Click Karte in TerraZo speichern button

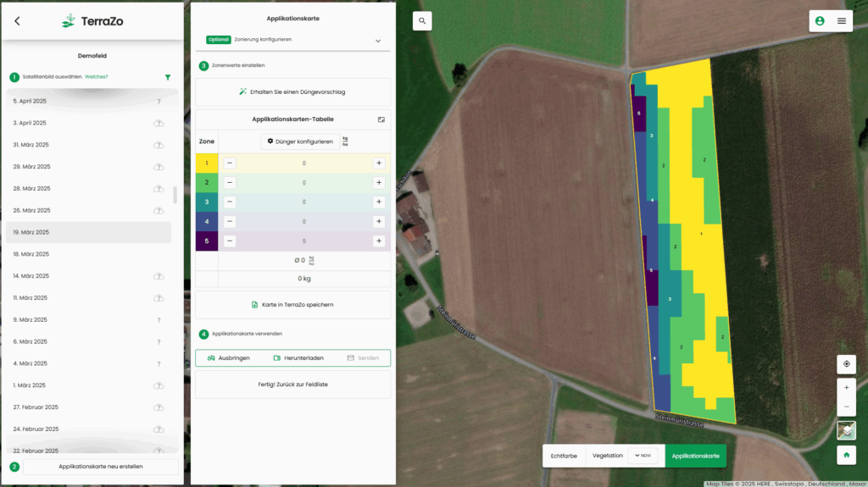tap(292, 304)
